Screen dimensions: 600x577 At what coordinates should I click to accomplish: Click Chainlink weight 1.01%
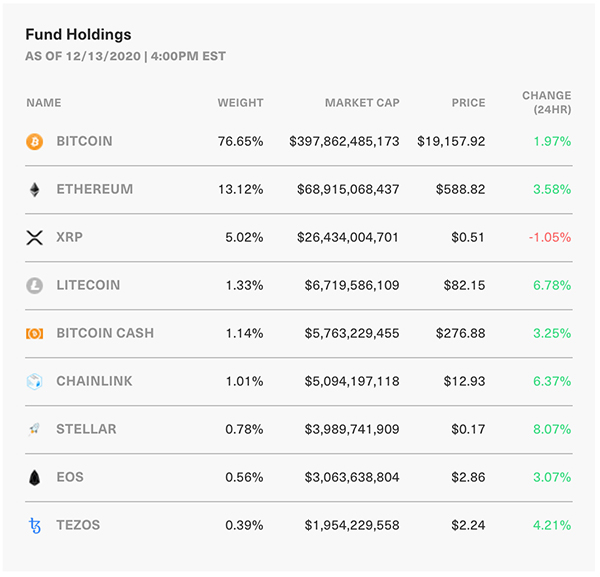point(244,381)
